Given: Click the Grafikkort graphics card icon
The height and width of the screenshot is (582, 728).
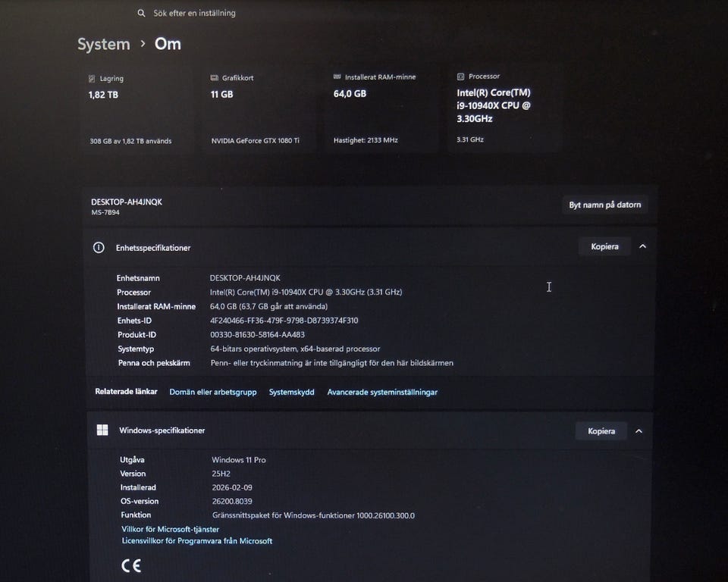Looking at the screenshot, I should [215, 78].
